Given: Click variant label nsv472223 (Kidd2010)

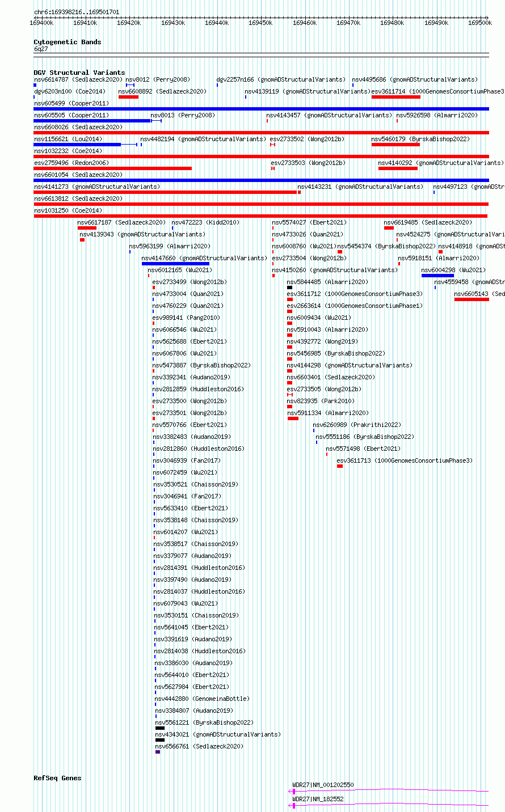Looking at the screenshot, I should coord(205,223).
